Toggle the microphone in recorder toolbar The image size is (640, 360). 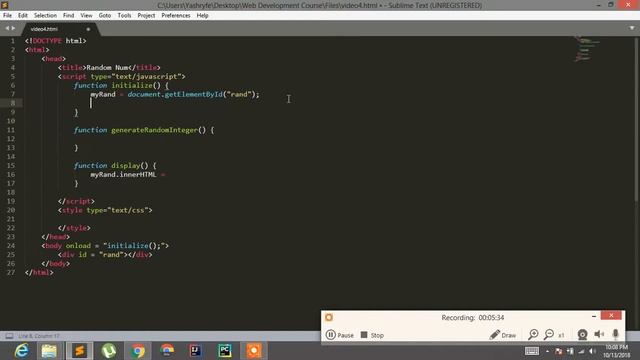coord(616,335)
